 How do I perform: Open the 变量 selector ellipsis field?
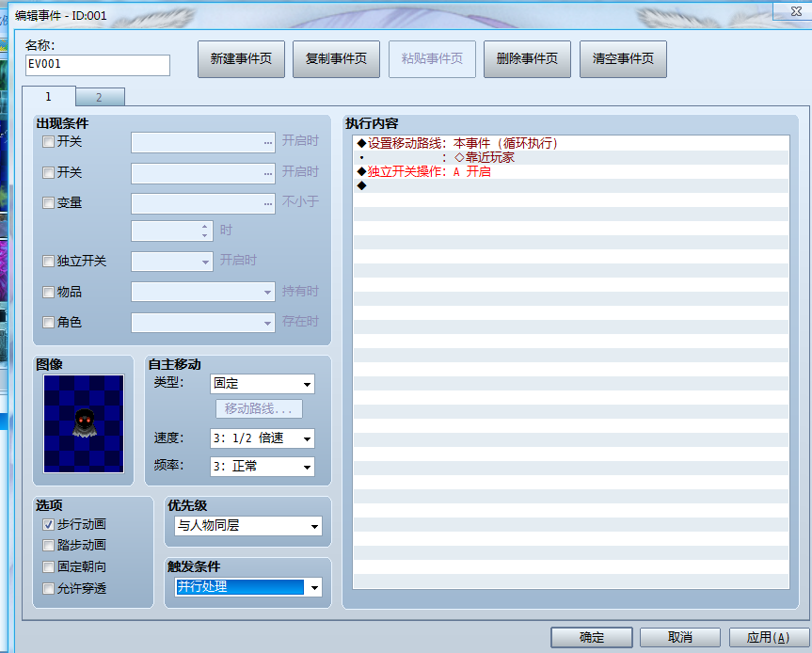[x=203, y=203]
